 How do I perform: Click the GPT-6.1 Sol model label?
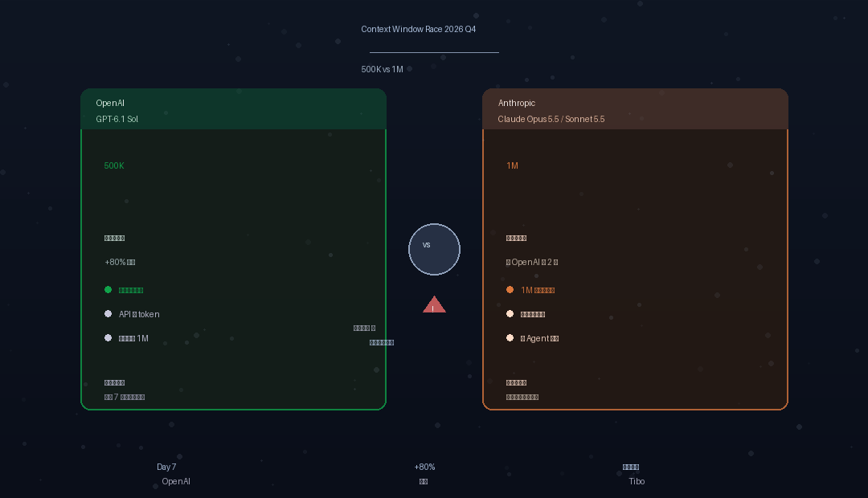tap(117, 119)
